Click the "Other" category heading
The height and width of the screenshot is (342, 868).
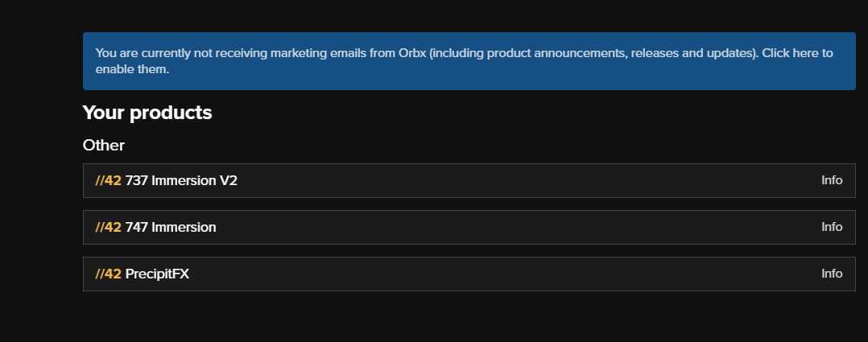[x=104, y=146]
